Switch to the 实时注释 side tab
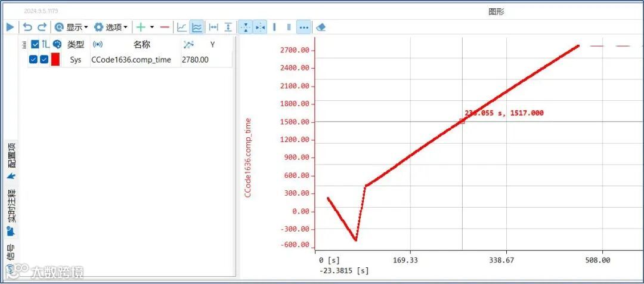Viewport: 644px width, 284px height. coord(11,212)
